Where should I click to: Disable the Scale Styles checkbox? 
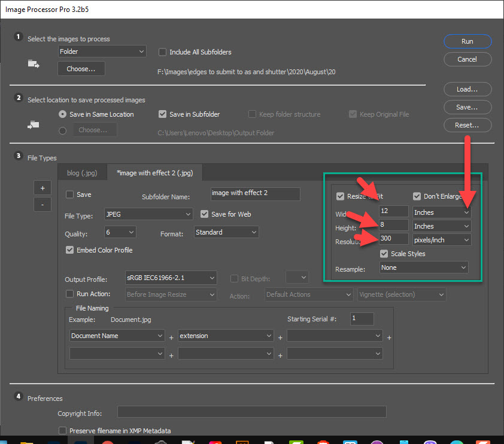pos(384,253)
